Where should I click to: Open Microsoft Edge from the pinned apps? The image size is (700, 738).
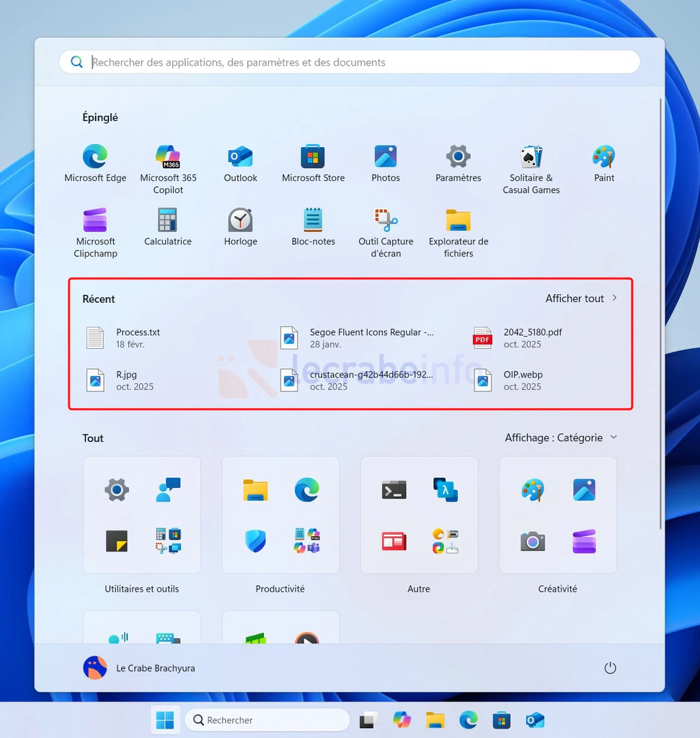(x=95, y=164)
